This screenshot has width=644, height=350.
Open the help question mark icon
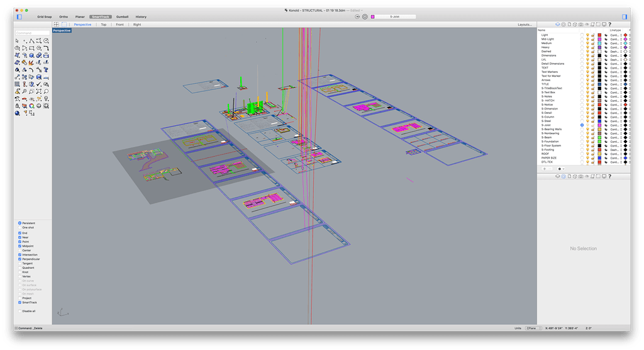(609, 24)
